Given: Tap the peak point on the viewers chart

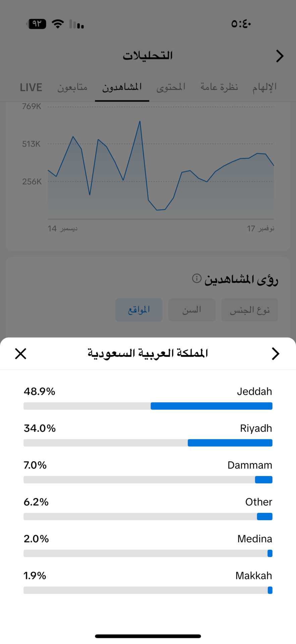Looking at the screenshot, I should (140, 121).
